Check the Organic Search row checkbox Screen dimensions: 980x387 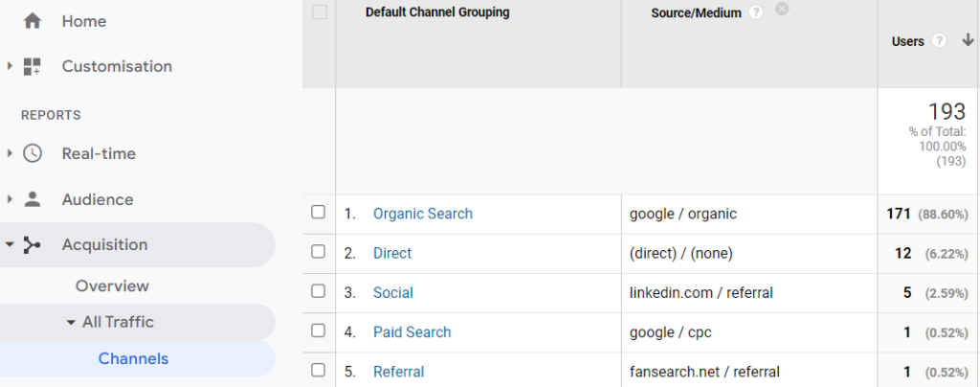[x=319, y=213]
